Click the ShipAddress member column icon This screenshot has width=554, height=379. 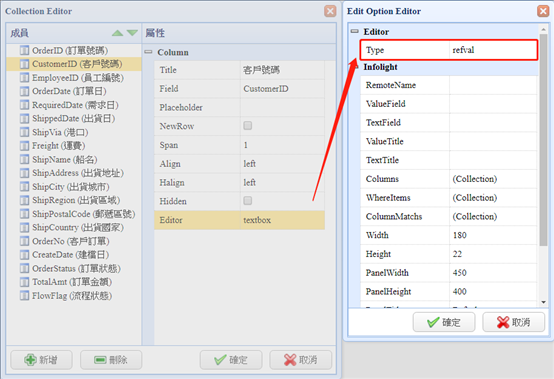(x=24, y=173)
